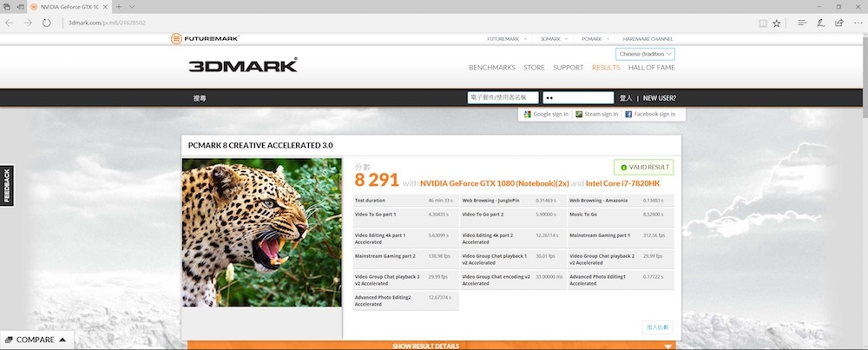Open the HALL OF FAME page
868x350 pixels.
tap(652, 68)
